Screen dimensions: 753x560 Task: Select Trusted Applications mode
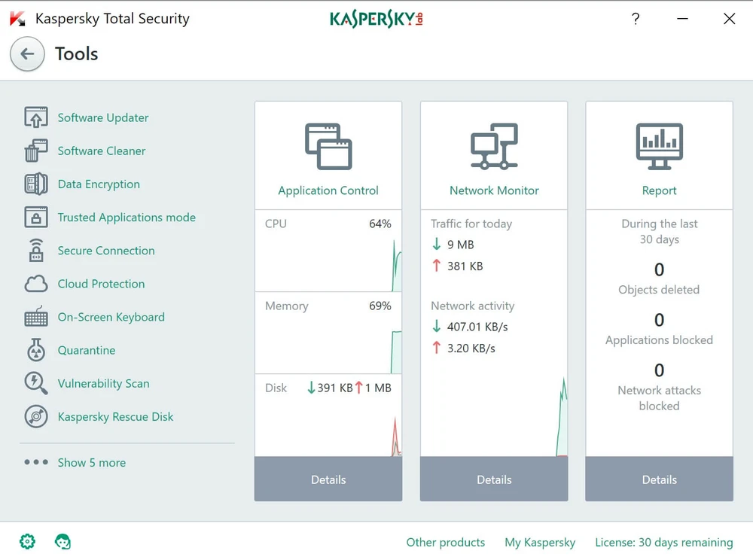tap(127, 218)
